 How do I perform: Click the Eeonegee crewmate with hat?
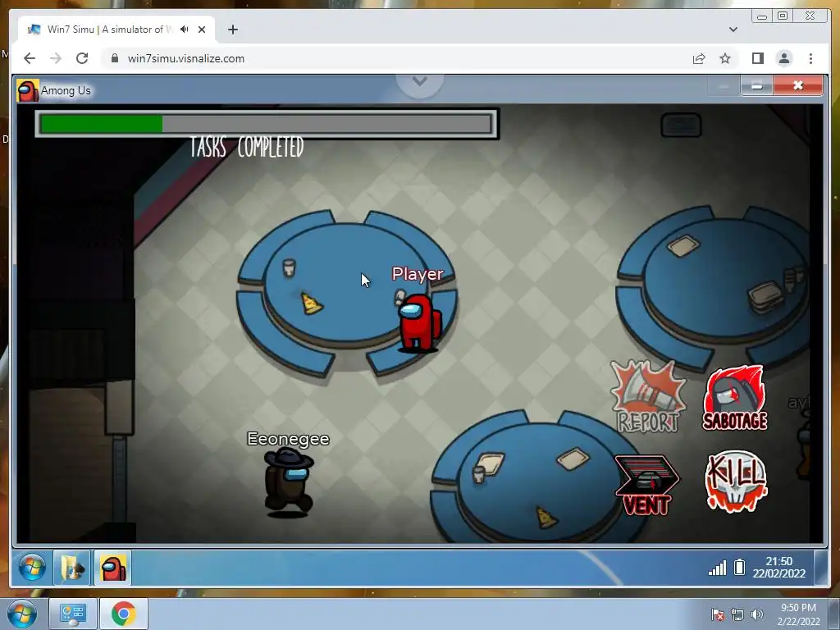tap(288, 482)
